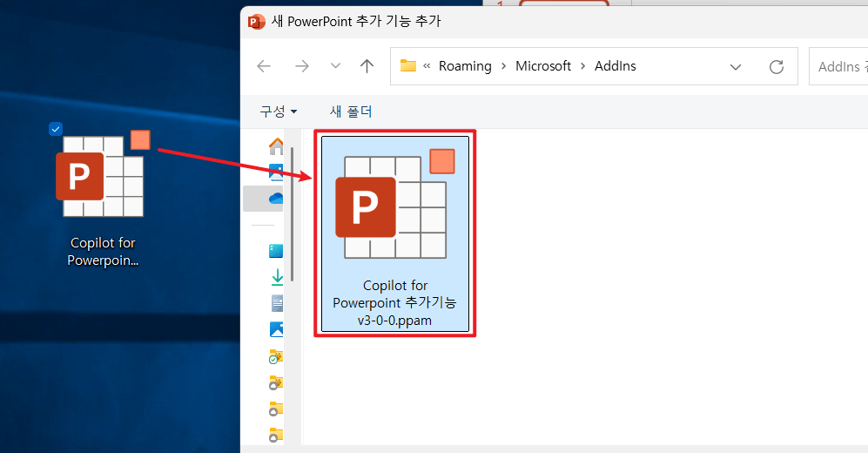This screenshot has width=868, height=453.
Task: Go up one folder level
Action: [x=367, y=66]
